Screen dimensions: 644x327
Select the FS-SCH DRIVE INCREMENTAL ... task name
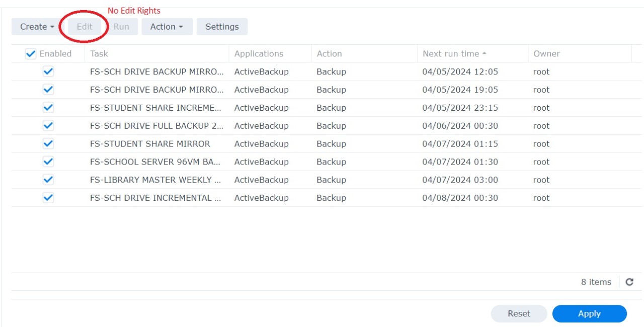[x=155, y=198]
